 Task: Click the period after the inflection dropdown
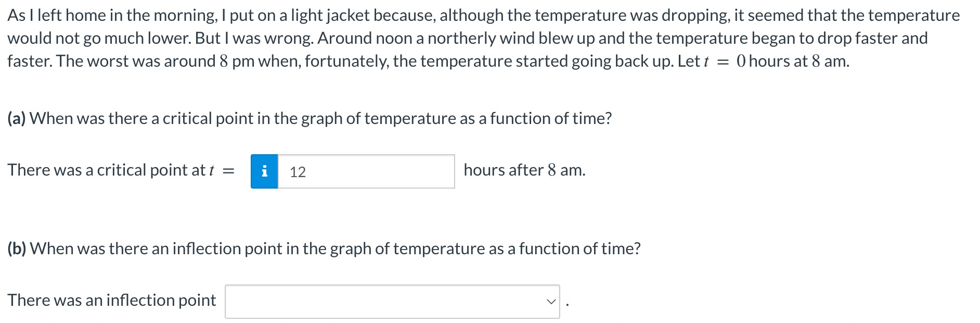coord(567,305)
